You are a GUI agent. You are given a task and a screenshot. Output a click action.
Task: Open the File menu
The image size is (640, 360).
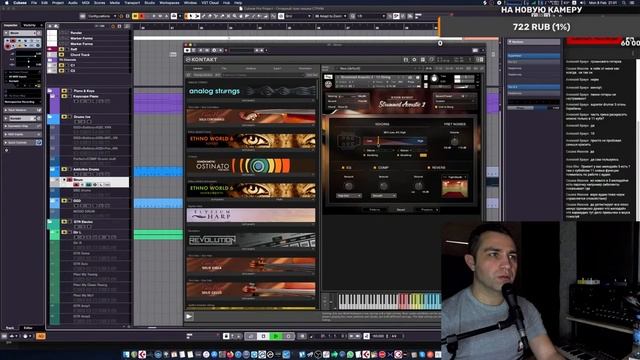click(34, 2)
